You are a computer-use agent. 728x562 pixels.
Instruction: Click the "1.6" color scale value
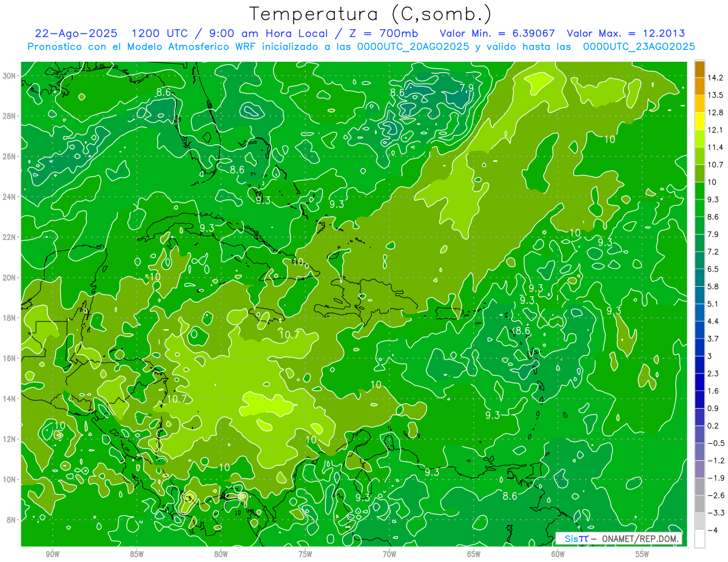[713, 391]
